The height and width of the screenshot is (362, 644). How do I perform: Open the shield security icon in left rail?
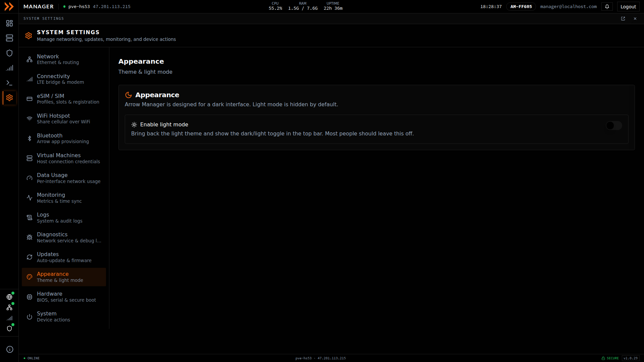click(9, 53)
